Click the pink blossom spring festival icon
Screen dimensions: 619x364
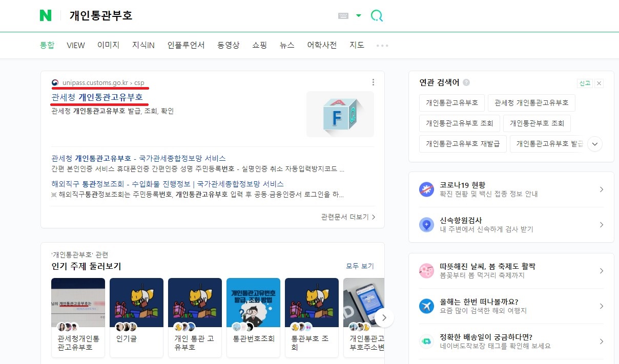coord(427,271)
